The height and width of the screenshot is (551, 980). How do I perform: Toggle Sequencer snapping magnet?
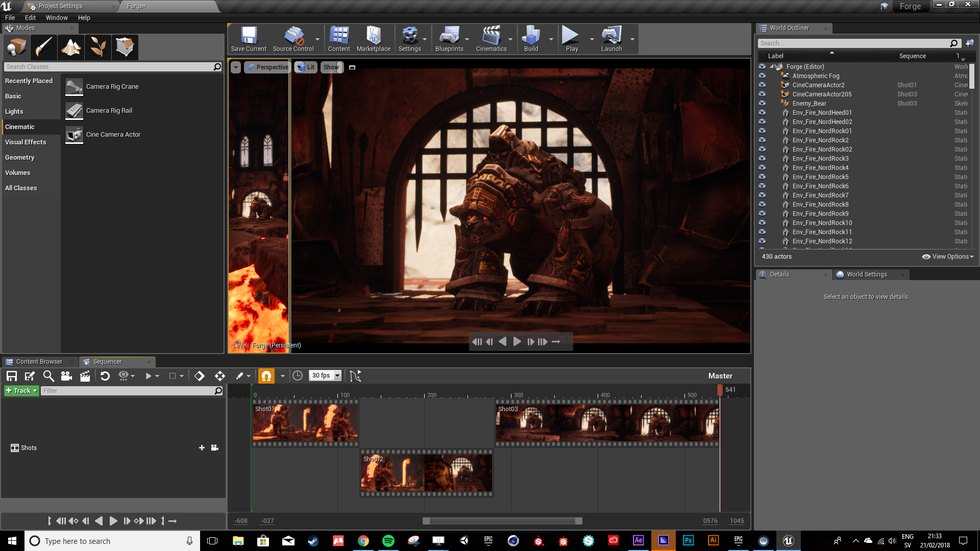point(266,376)
